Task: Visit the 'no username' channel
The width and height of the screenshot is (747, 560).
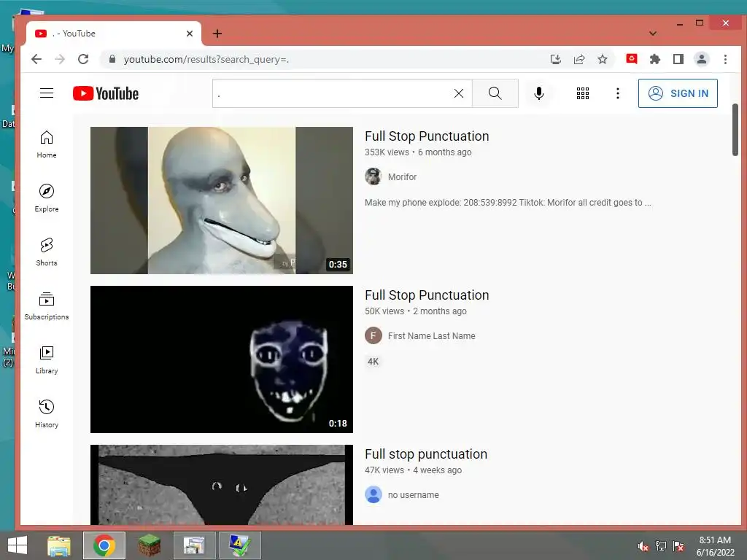Action: (x=414, y=495)
